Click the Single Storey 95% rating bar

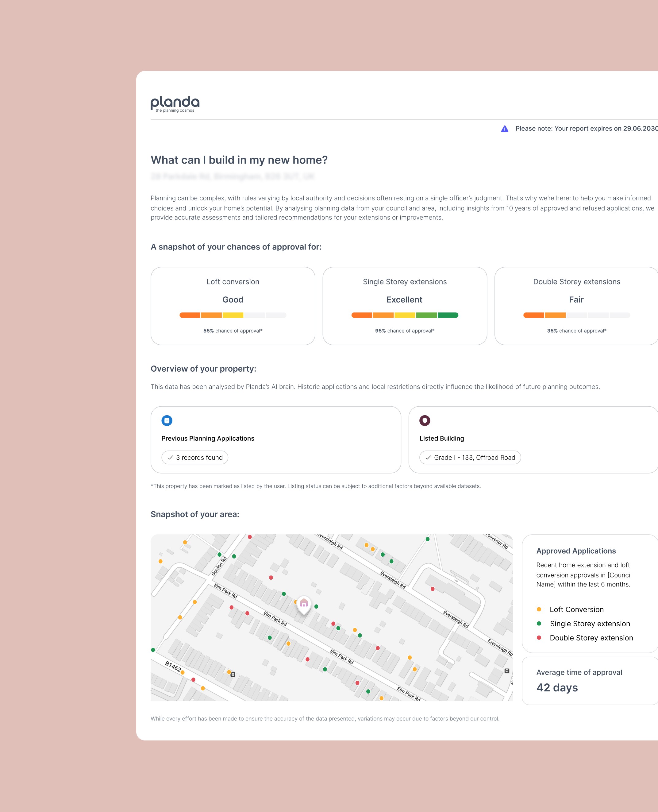point(404,315)
